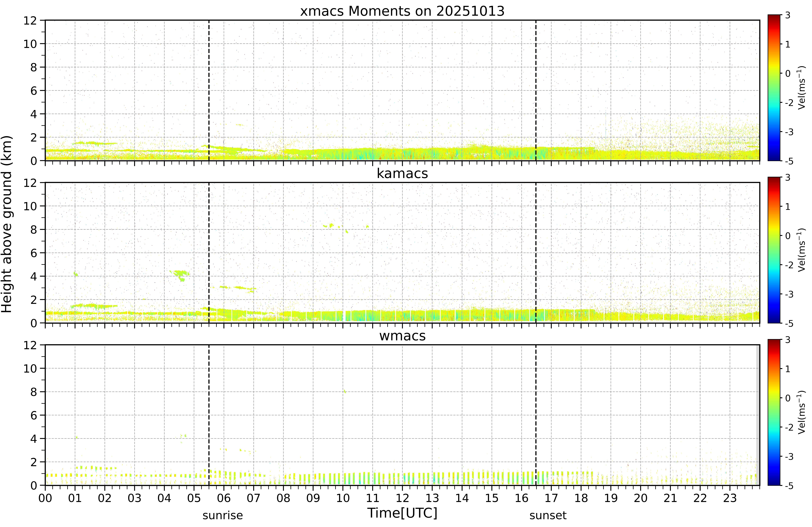This screenshot has height=527, width=812.
Task: Click the 'Height above ground (km)' axis label
Action: pos(7,224)
